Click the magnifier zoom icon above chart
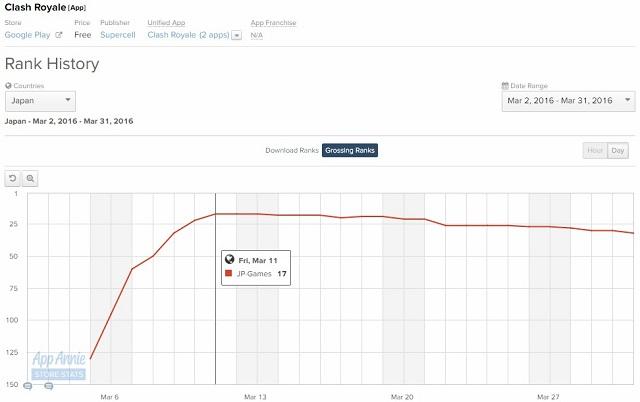Viewport: 640px width, 402px height. pos(30,178)
